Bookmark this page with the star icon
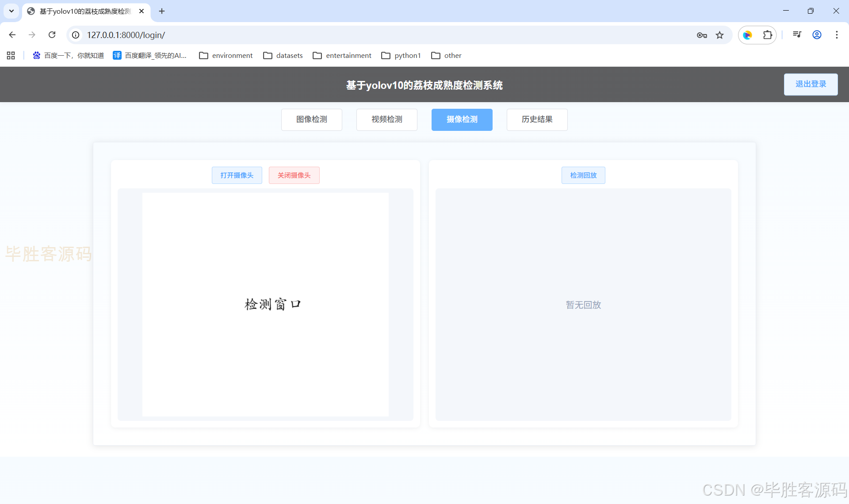This screenshot has height=504, width=849. pyautogui.click(x=720, y=35)
